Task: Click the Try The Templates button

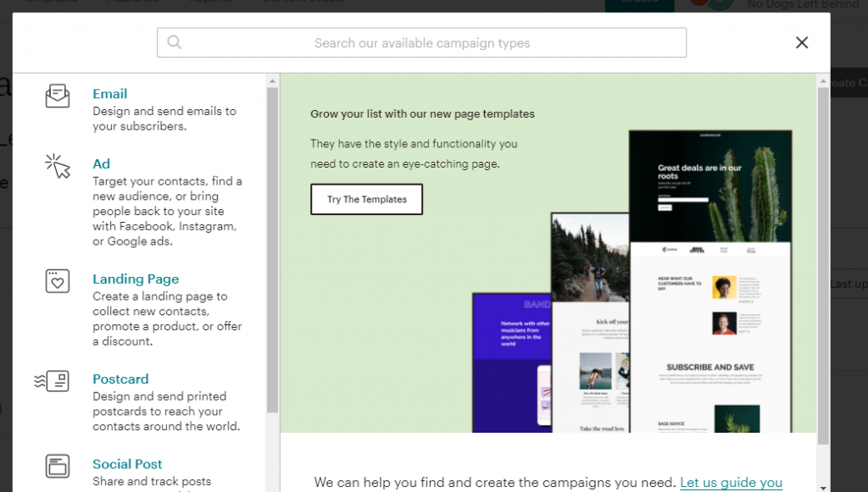Action: click(366, 199)
